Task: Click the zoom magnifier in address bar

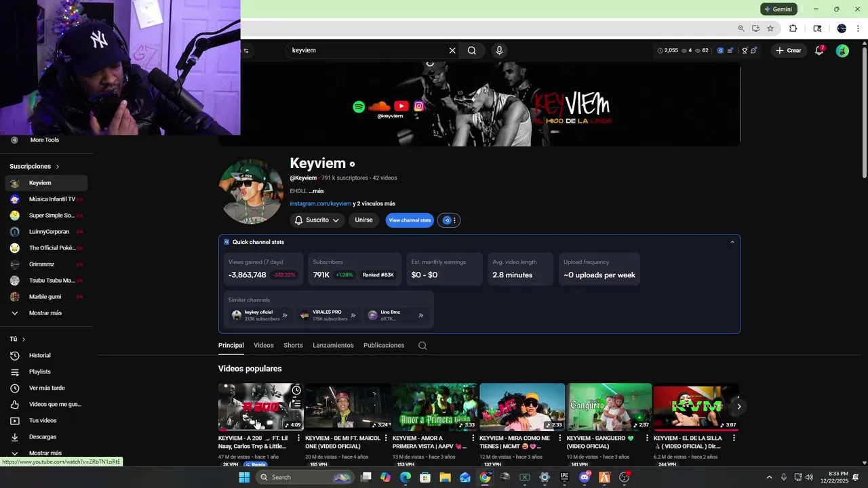Action: tap(741, 28)
